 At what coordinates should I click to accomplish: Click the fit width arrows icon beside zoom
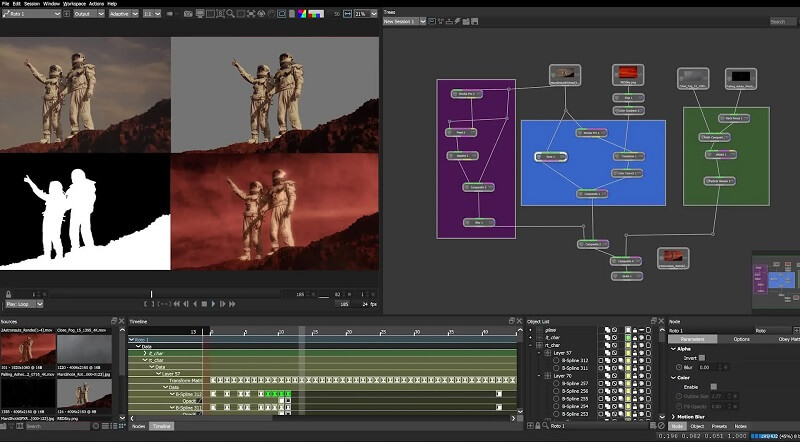coord(347,14)
